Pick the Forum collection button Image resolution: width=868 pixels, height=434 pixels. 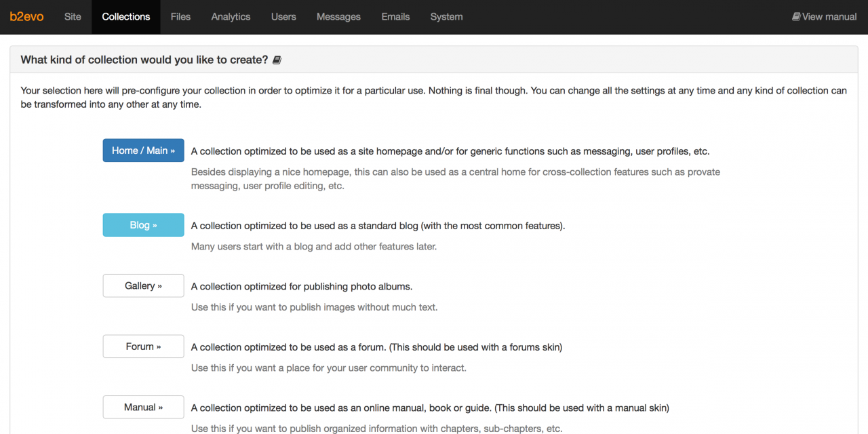tap(143, 347)
